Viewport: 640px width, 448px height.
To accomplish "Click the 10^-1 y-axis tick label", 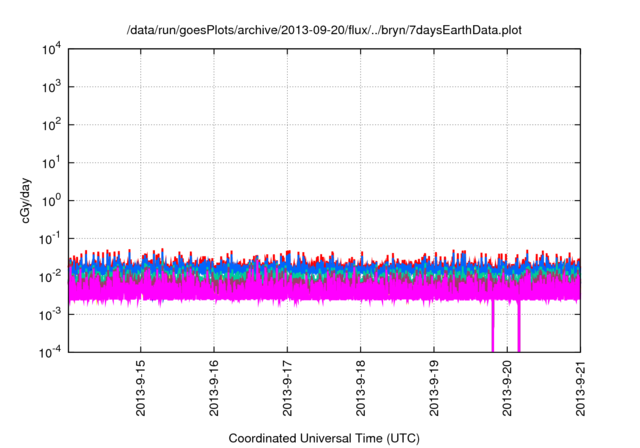I will point(50,239).
